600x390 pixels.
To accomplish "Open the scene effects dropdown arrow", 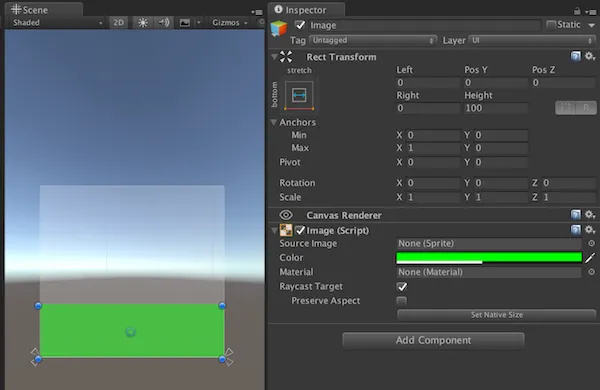I will 198,23.
